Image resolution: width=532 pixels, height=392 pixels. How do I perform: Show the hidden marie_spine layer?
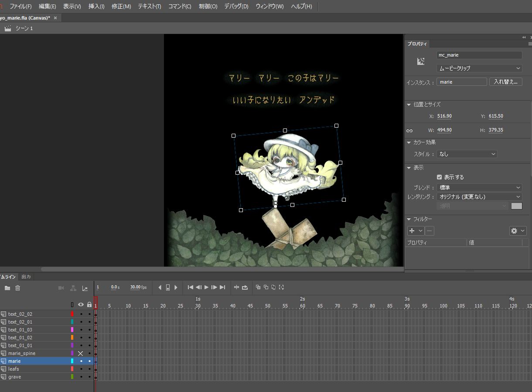(81, 353)
